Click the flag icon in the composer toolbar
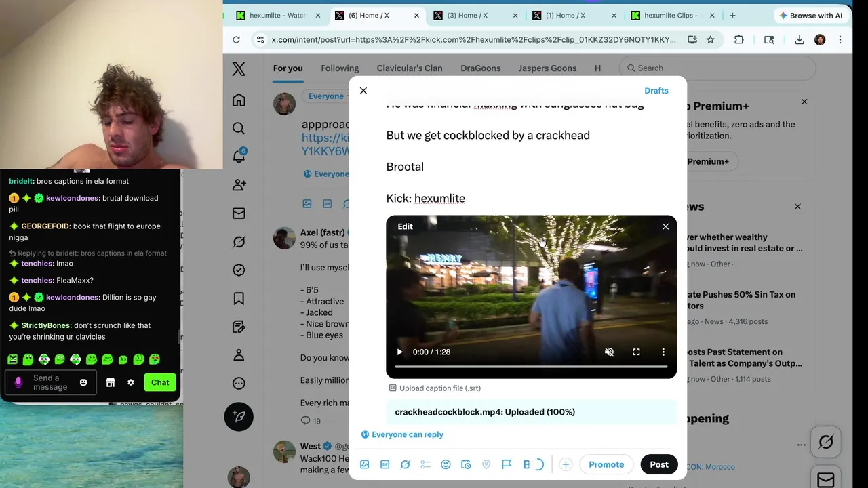868x488 pixels. pos(507,464)
